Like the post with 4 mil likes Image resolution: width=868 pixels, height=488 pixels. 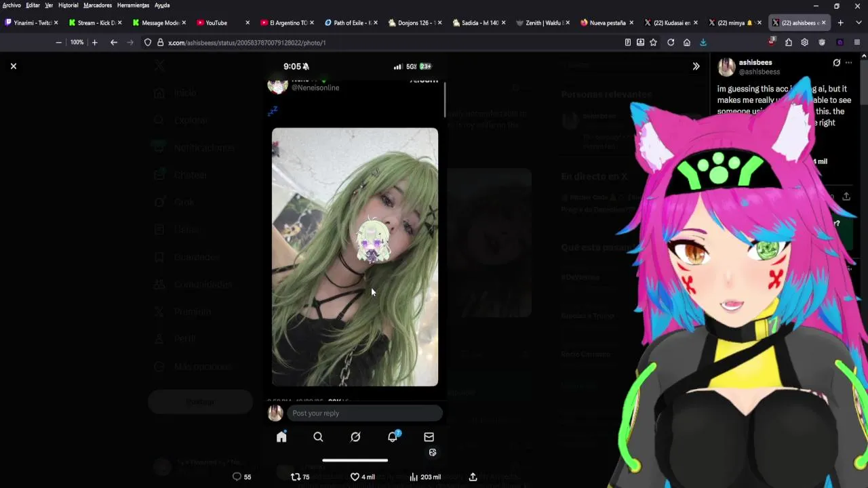(x=362, y=476)
